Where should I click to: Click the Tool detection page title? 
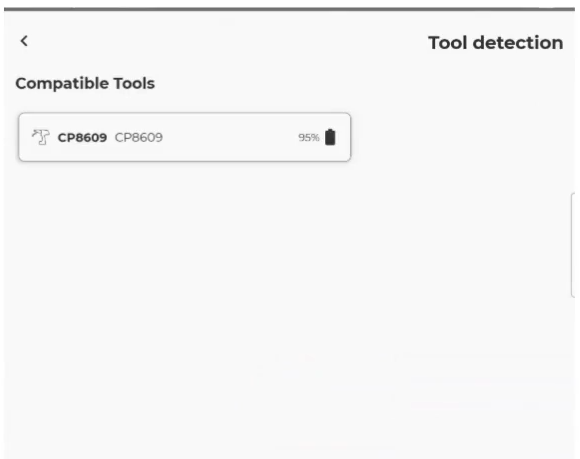coord(496,43)
